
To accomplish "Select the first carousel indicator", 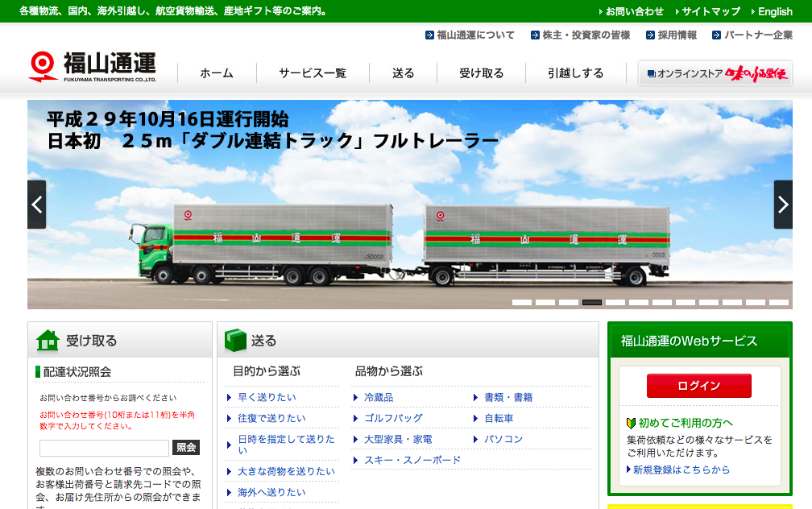I will [x=522, y=302].
